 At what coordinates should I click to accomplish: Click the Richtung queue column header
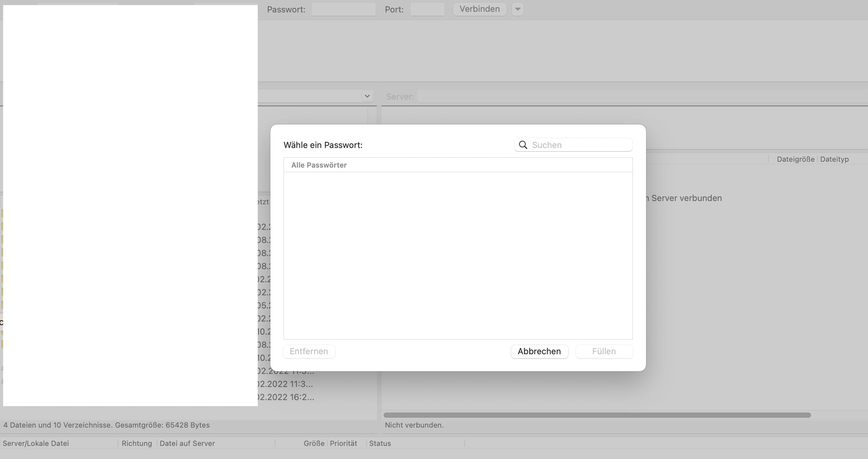tap(137, 443)
